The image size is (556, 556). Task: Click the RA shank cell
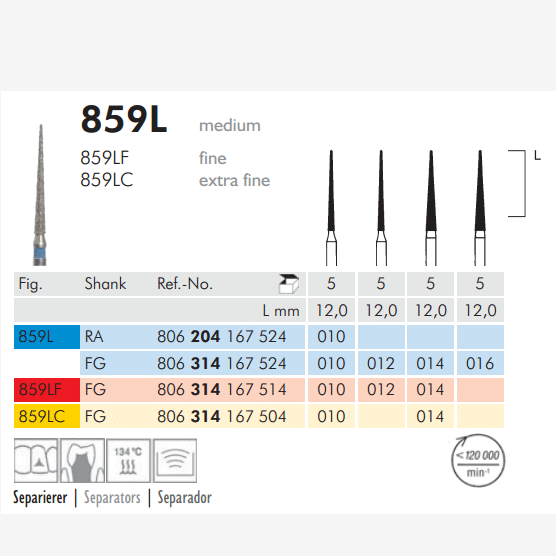click(94, 337)
